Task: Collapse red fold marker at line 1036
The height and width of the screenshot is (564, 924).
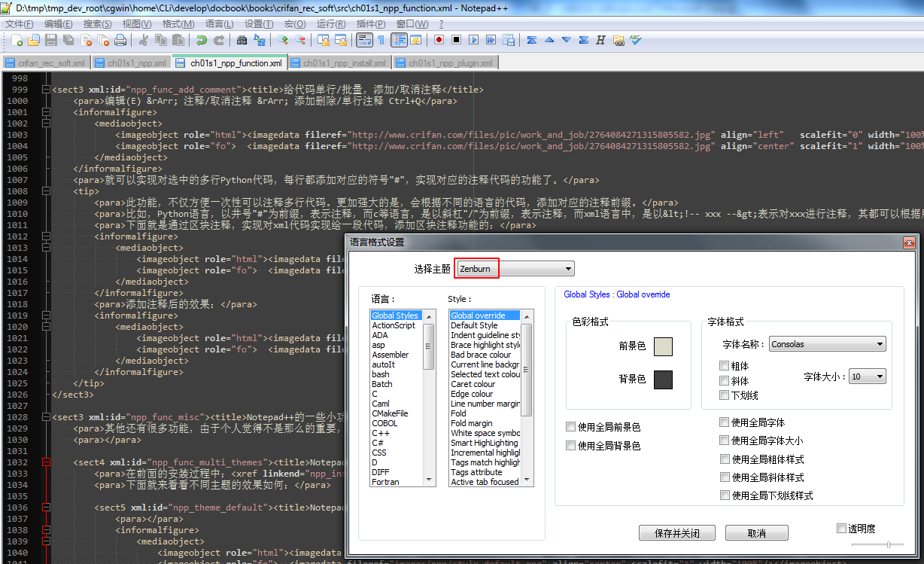Action: tap(46, 508)
